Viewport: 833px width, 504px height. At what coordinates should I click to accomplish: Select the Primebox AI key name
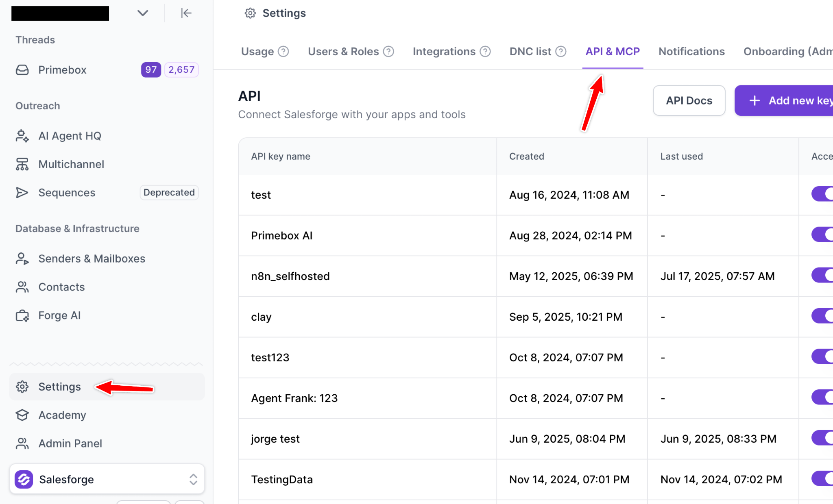point(281,235)
